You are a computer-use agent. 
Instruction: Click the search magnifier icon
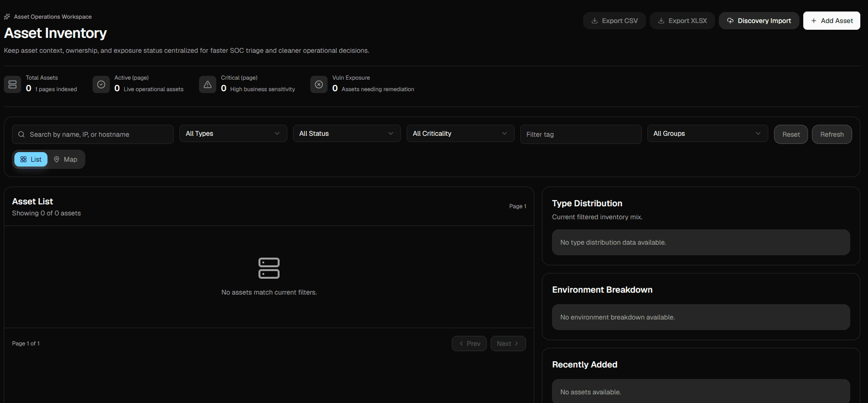(x=22, y=134)
